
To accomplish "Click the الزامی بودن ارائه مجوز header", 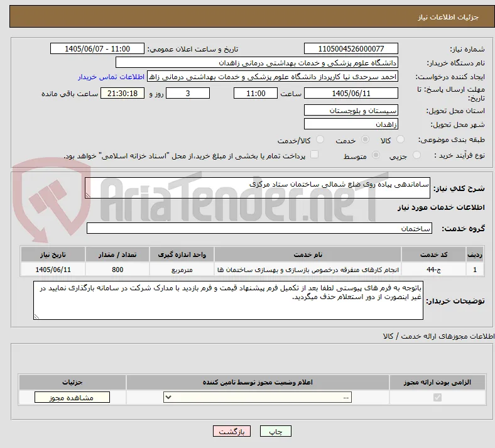I will 437,382.
